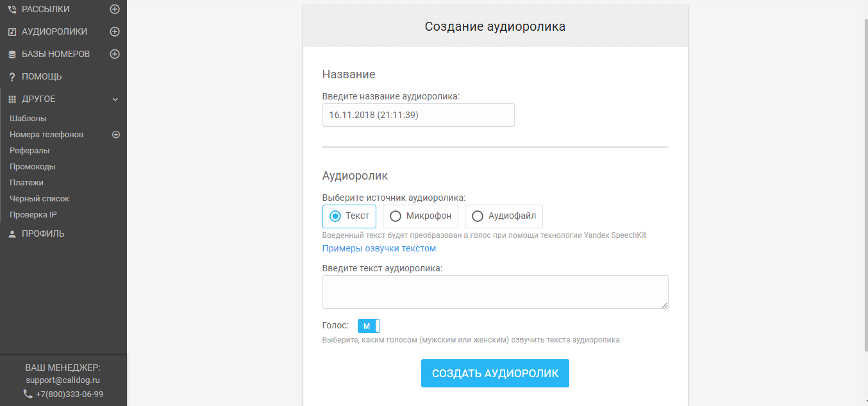Select the Текст source radio button
The width and height of the screenshot is (868, 406).
click(335, 216)
